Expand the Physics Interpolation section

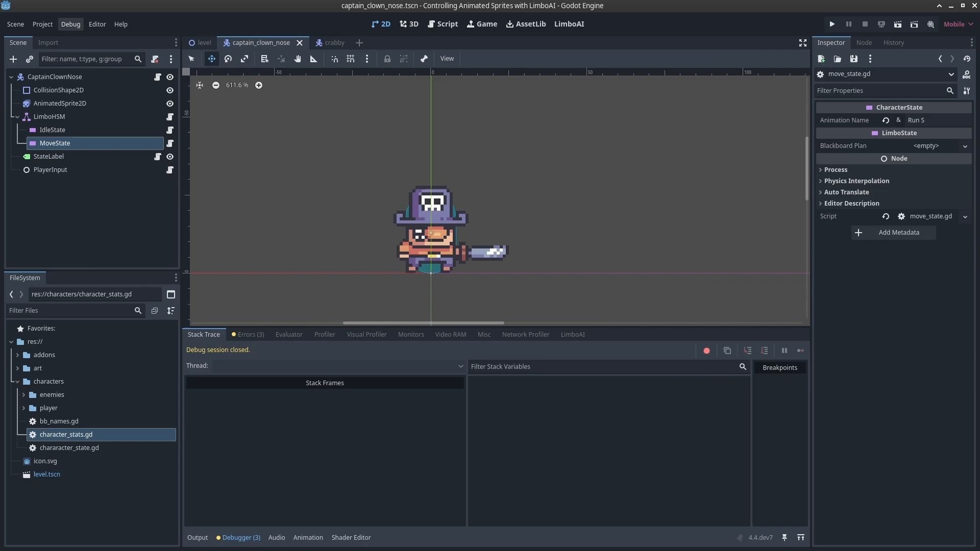855,181
